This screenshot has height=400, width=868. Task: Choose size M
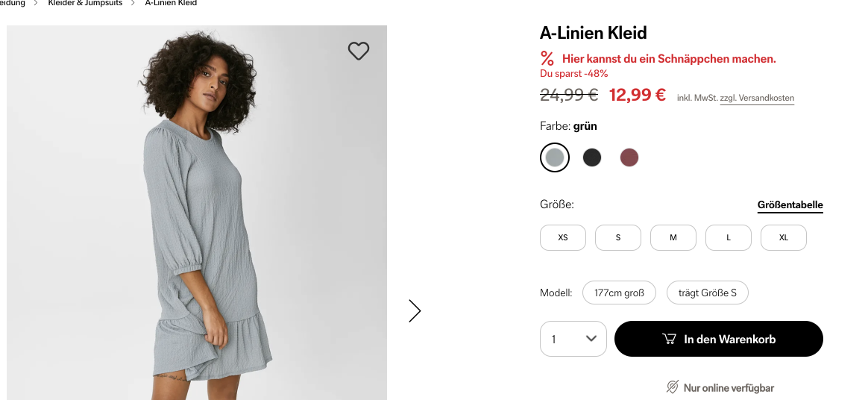click(x=673, y=237)
